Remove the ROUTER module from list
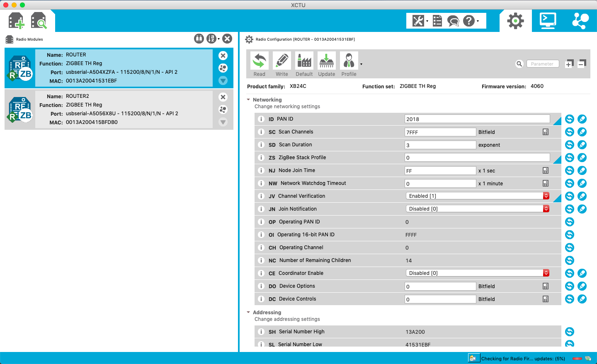Screen dimensions: 597x364 coord(223,56)
